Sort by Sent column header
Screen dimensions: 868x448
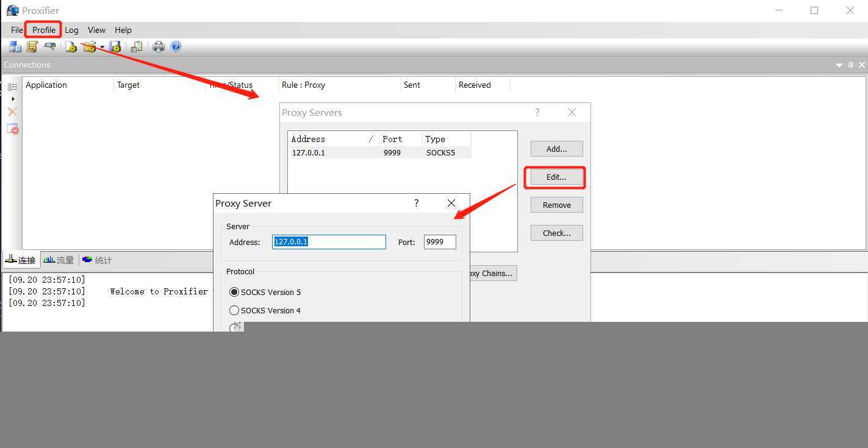(x=428, y=85)
